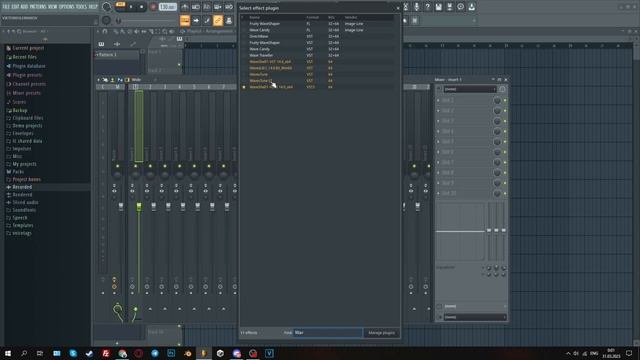This screenshot has width=640, height=360.
Task: Click the Find search field
Action: (327, 333)
